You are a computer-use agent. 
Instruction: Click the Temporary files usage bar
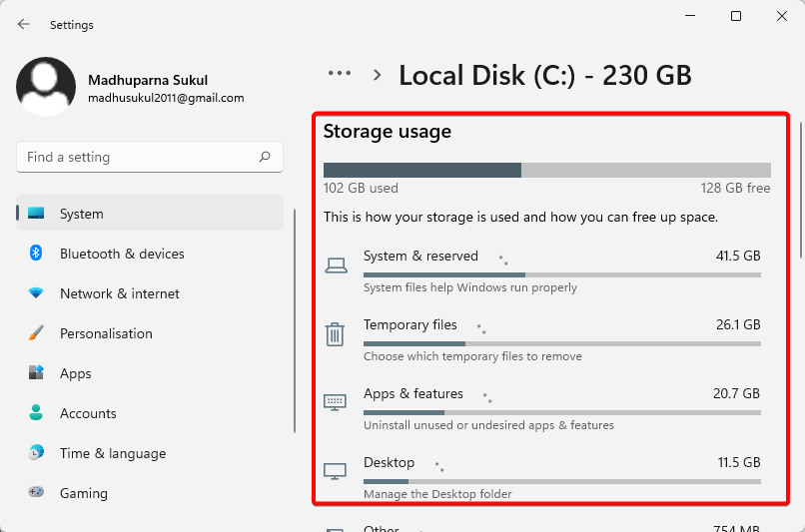click(562, 343)
